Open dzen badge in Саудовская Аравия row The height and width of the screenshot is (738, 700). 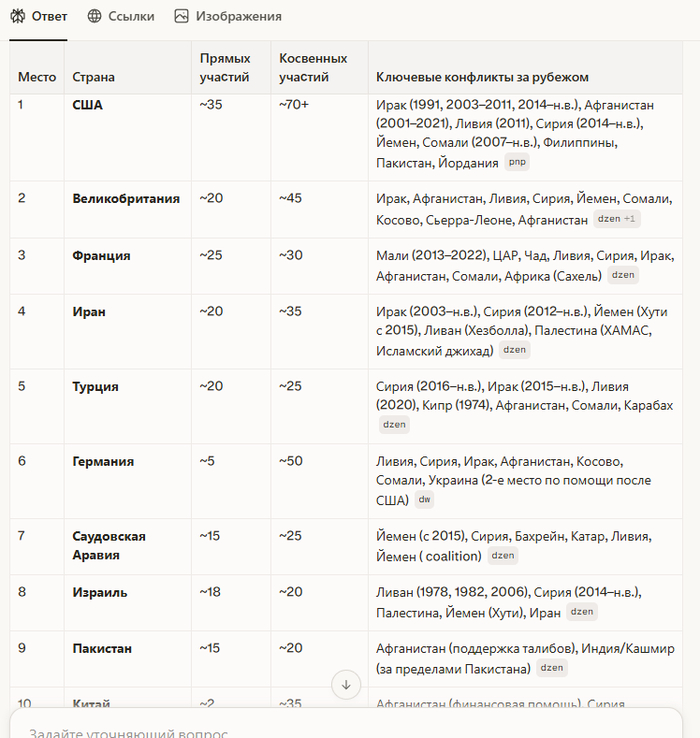click(503, 555)
